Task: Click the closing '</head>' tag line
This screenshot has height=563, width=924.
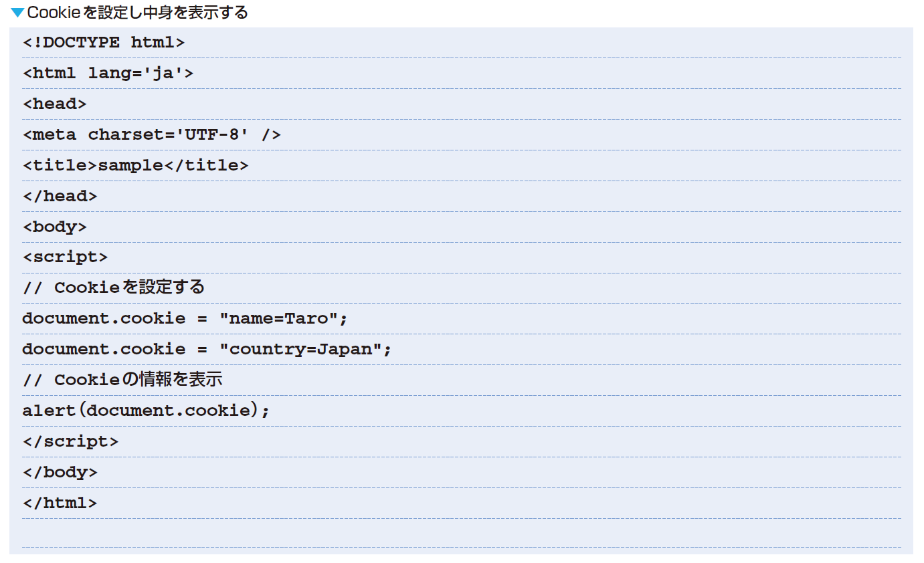Action: click(60, 197)
